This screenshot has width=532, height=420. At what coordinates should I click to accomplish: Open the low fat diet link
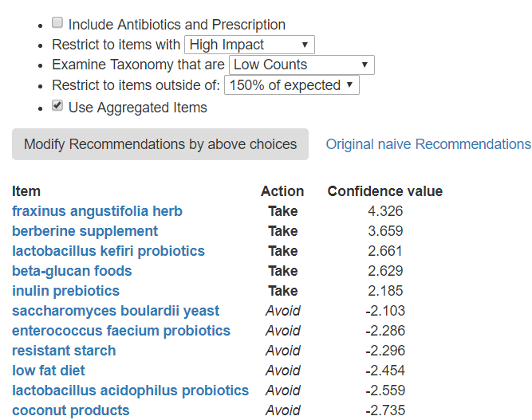tap(49, 371)
